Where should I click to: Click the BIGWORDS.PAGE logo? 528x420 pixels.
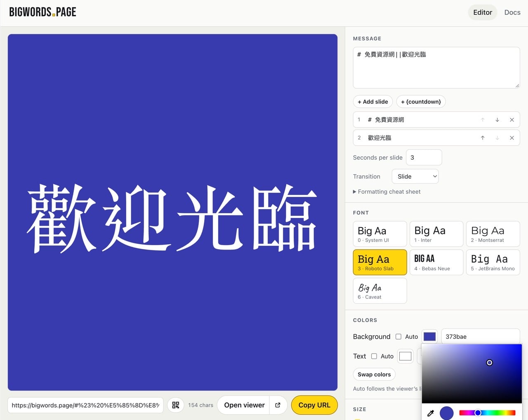[43, 12]
